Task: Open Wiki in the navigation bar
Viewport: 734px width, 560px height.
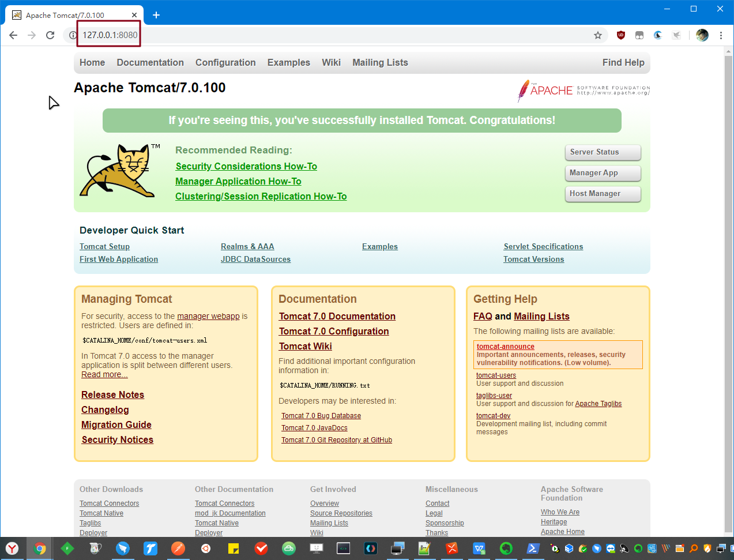Action: (x=332, y=62)
